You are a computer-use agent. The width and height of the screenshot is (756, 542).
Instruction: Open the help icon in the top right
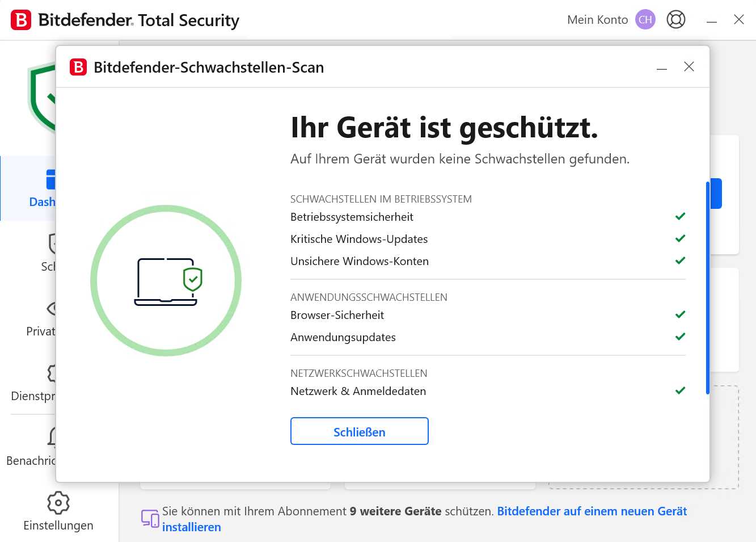[x=676, y=19]
